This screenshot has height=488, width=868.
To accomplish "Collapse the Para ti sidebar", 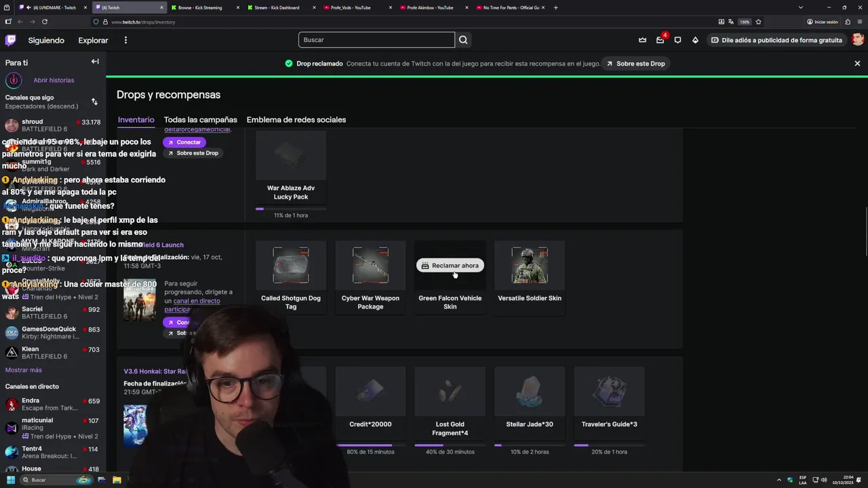I will coord(95,62).
